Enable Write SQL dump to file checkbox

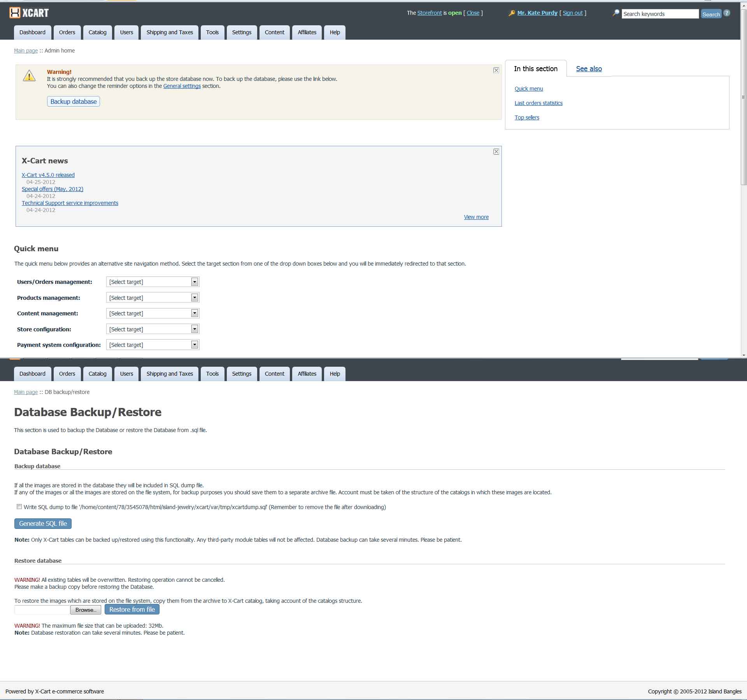(x=19, y=507)
